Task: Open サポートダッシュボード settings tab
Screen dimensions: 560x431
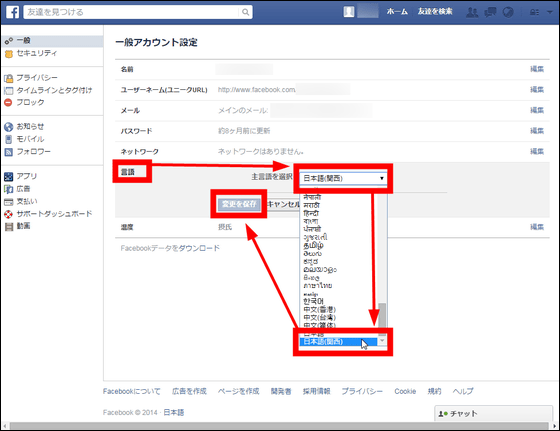Action: tap(54, 214)
